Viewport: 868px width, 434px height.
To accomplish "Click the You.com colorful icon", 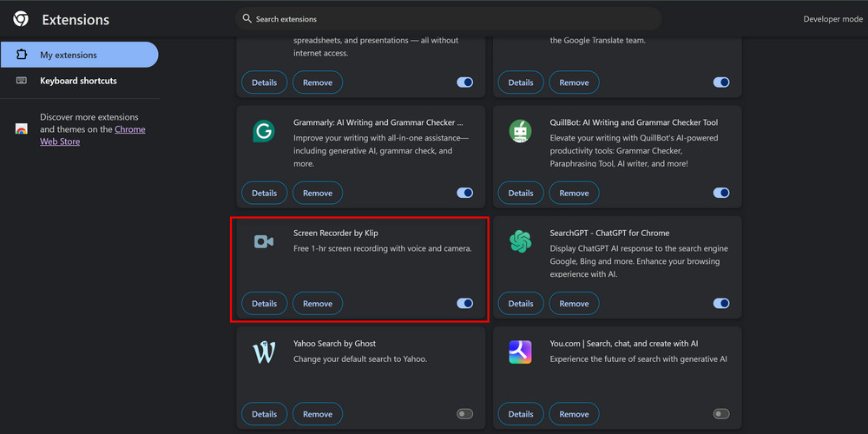I will coord(520,352).
